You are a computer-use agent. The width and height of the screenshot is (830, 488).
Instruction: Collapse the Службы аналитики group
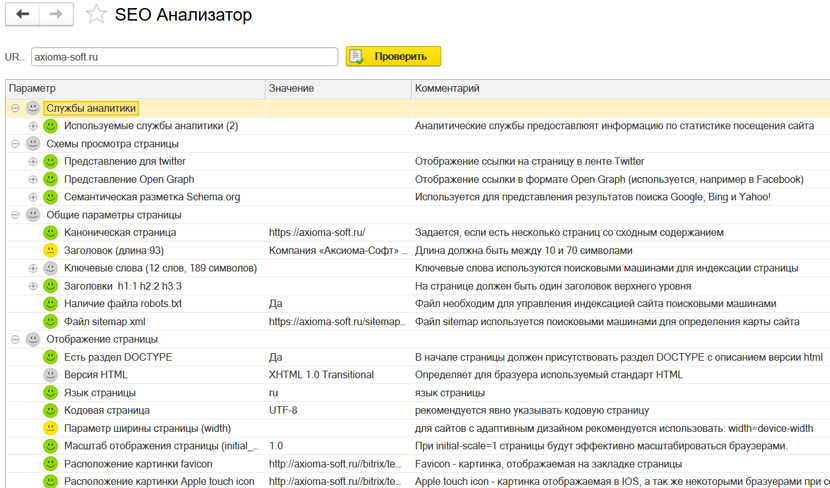(x=15, y=108)
